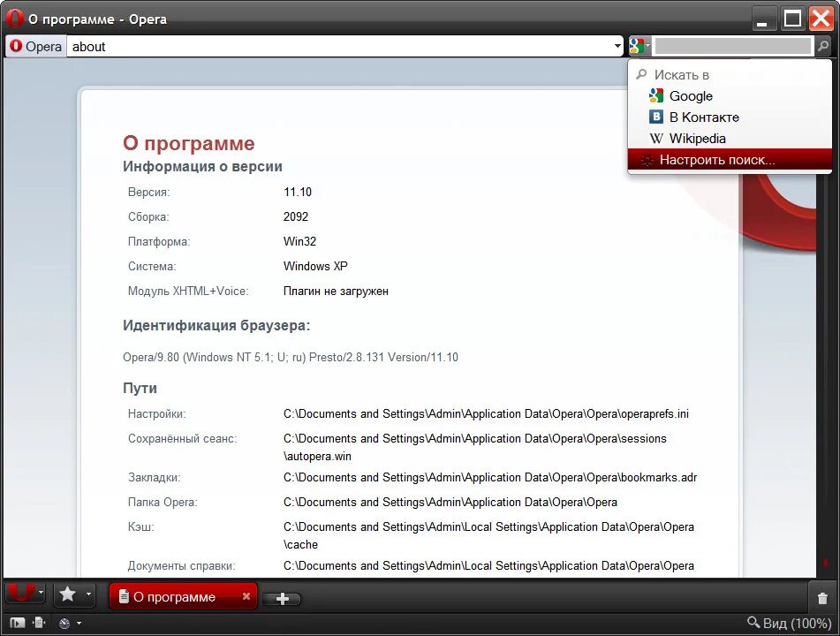Close the 'О программе' tab

(x=246, y=596)
